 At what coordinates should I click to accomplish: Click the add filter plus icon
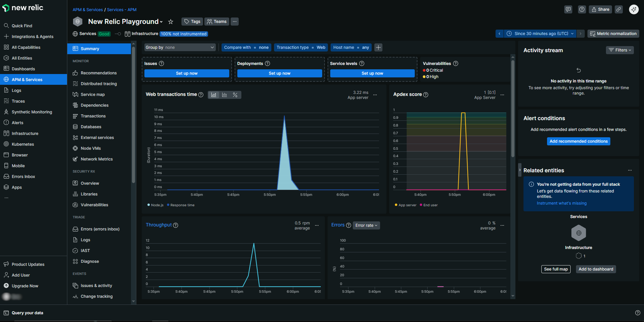(378, 47)
